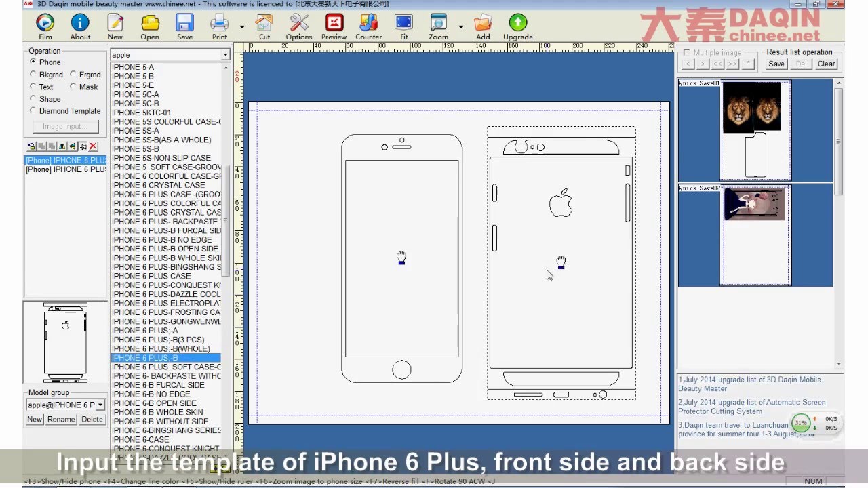Click the Add folder icon
Viewport: 868px width, 488px height.
483,27
